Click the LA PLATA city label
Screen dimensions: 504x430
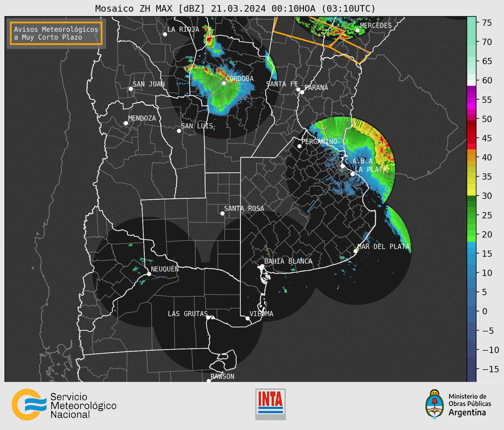tap(371, 170)
